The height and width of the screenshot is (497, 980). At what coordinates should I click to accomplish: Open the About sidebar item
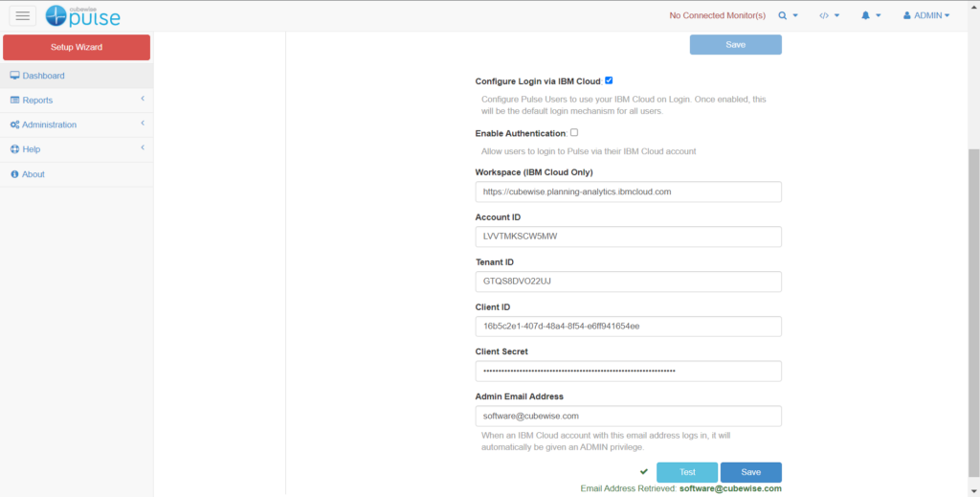[x=77, y=174]
